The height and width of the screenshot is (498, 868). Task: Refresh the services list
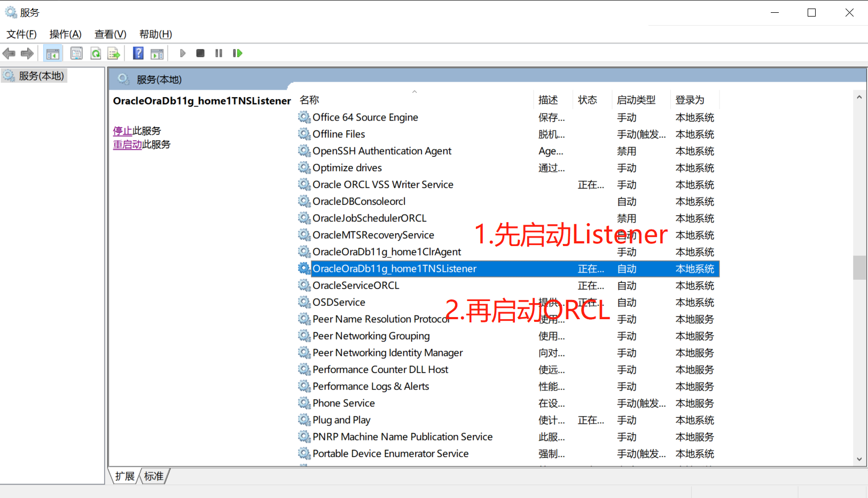96,53
